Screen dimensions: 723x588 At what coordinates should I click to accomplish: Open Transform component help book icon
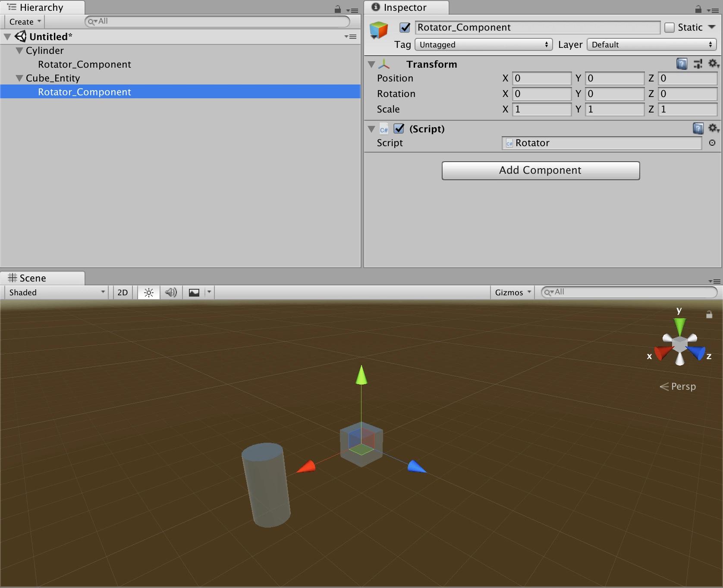click(682, 64)
